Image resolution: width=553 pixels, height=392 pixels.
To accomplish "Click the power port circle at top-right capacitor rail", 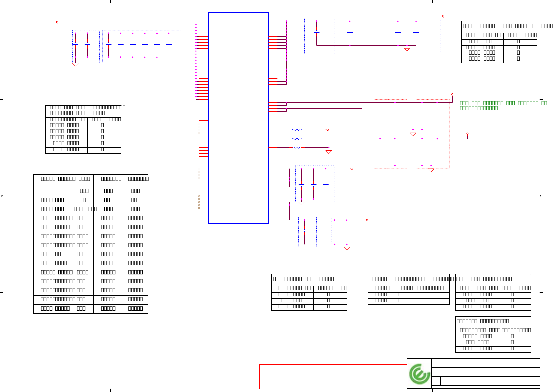I will (443, 16).
